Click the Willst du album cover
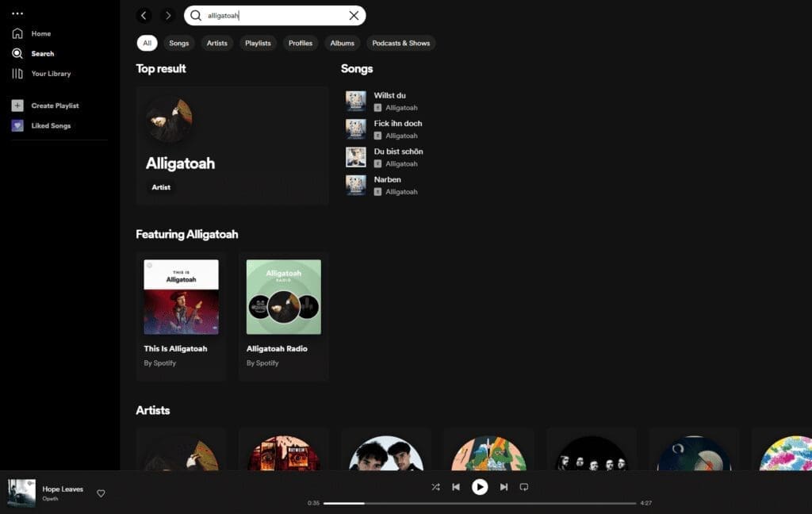The width and height of the screenshot is (812, 514). (x=356, y=101)
